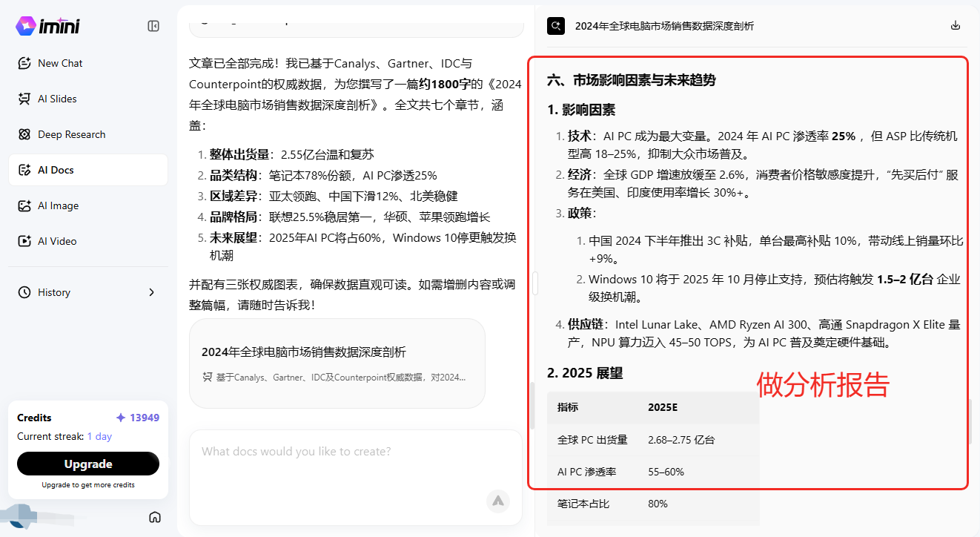Collapse the left sidebar panel

coord(153,25)
